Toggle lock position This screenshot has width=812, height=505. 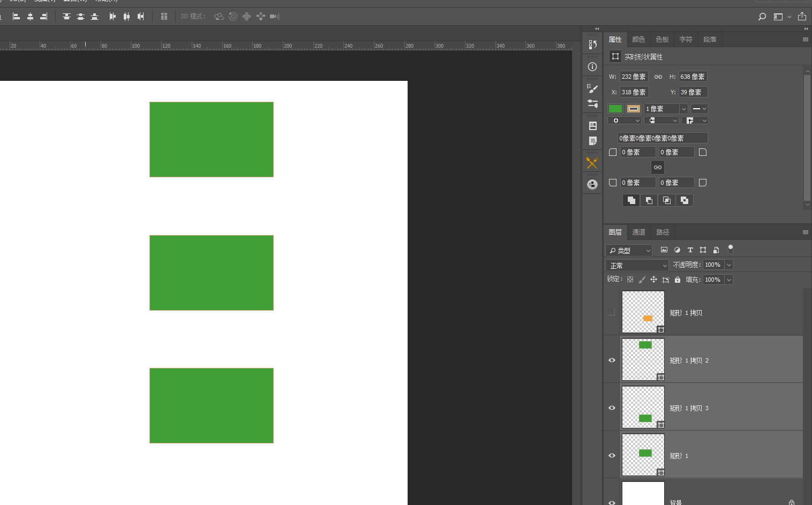653,280
